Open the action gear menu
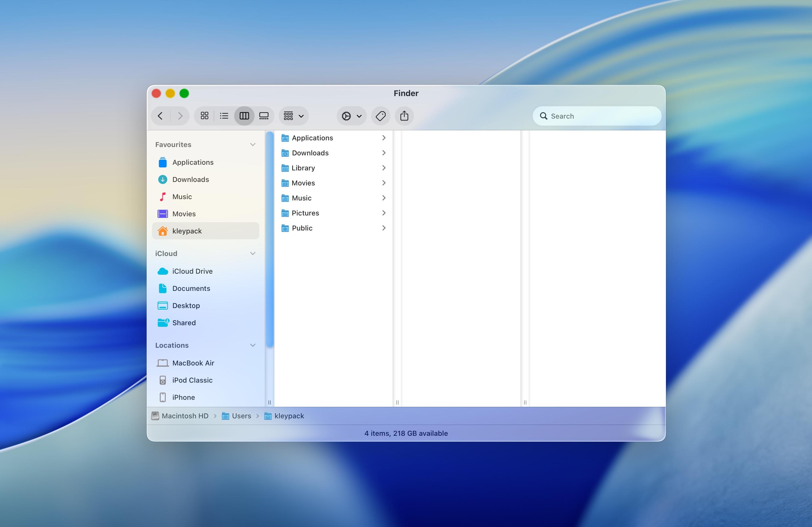812x527 pixels. (x=351, y=116)
